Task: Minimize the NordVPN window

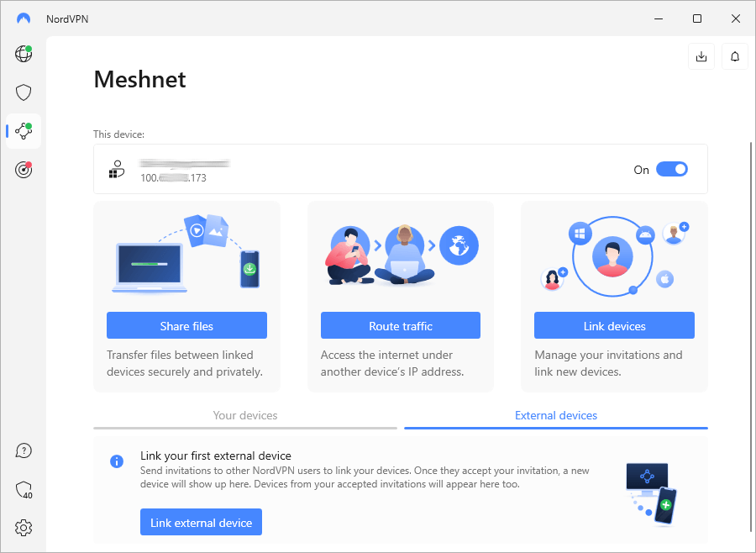Action: 659,18
